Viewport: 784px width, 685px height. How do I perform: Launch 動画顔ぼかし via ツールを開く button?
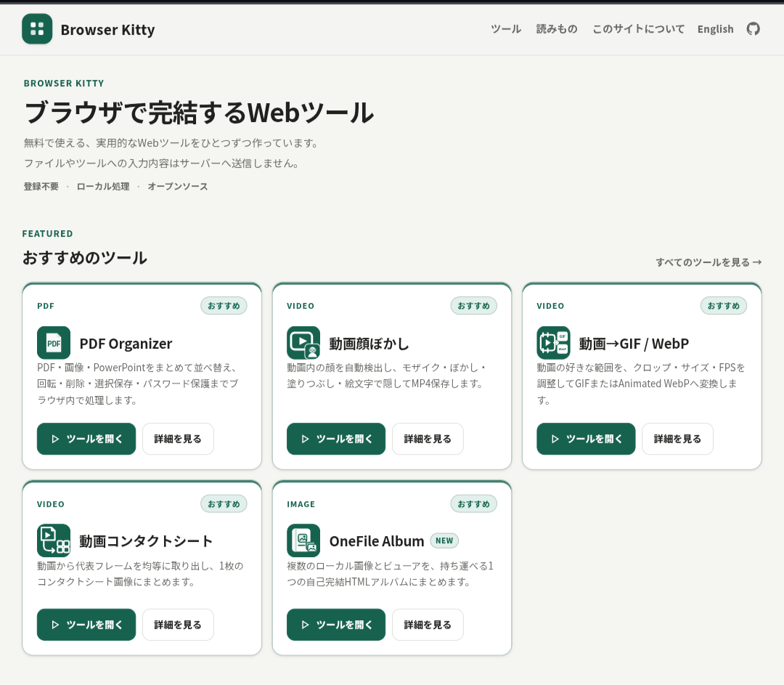point(336,439)
